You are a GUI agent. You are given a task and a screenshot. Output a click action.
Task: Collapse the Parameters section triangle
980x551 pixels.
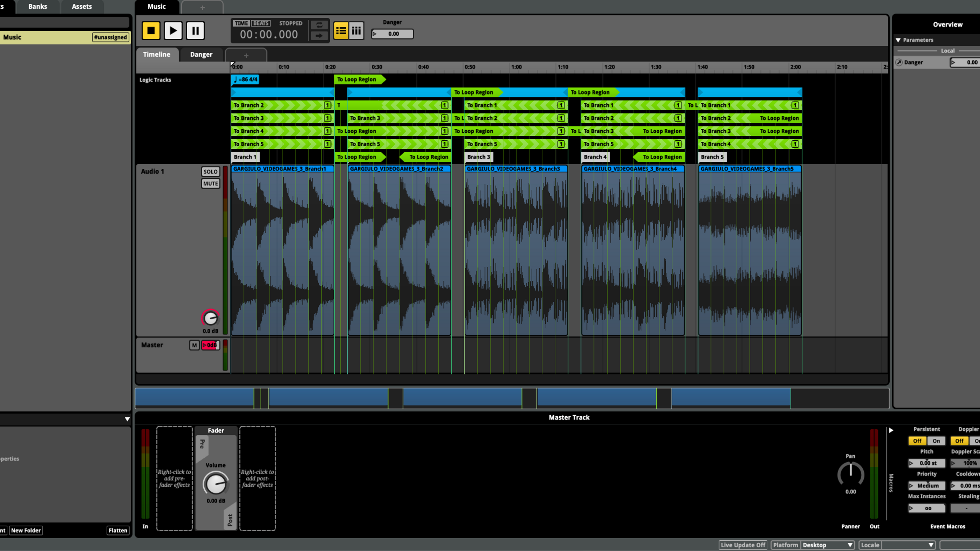898,40
